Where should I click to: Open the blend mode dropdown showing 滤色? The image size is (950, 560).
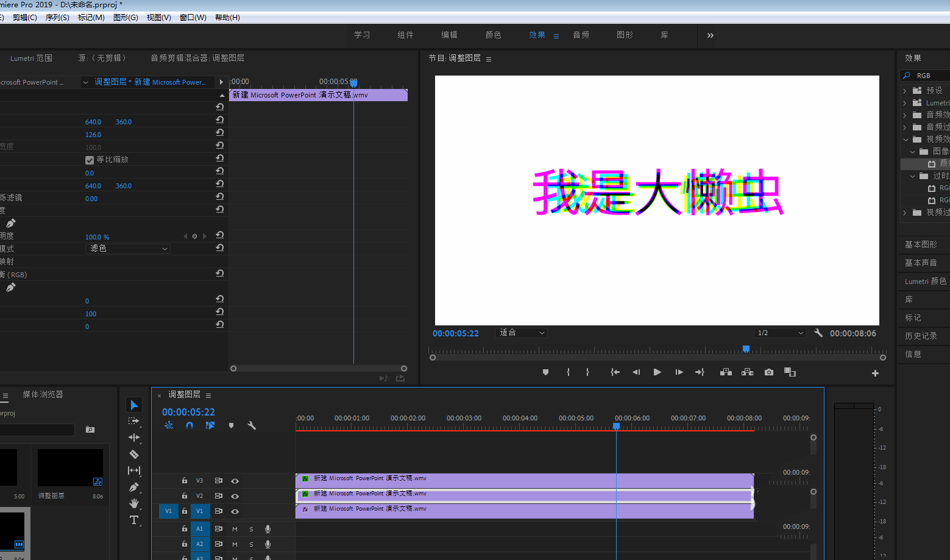pos(128,249)
